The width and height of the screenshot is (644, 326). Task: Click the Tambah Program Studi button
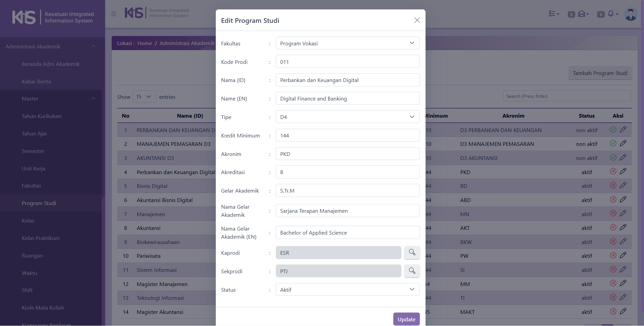[600, 73]
